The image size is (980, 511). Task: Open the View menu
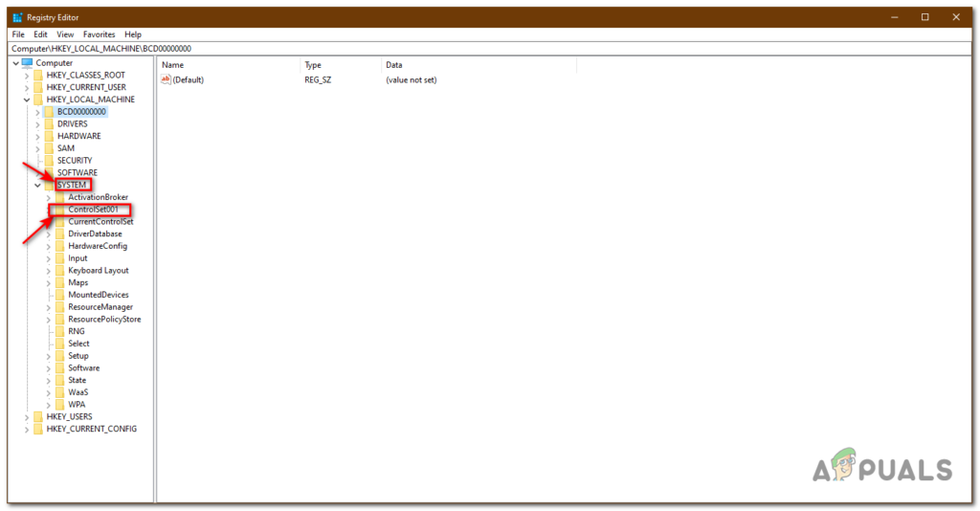[x=65, y=34]
